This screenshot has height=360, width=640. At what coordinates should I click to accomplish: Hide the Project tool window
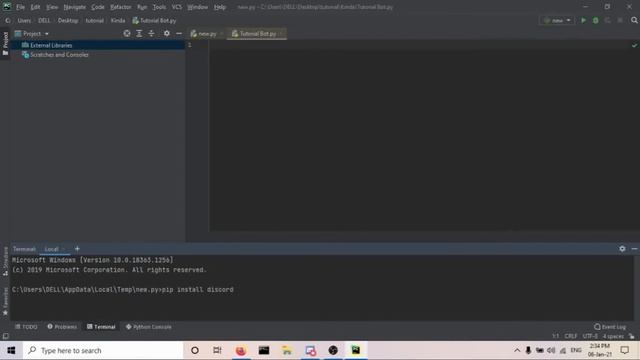(179, 33)
